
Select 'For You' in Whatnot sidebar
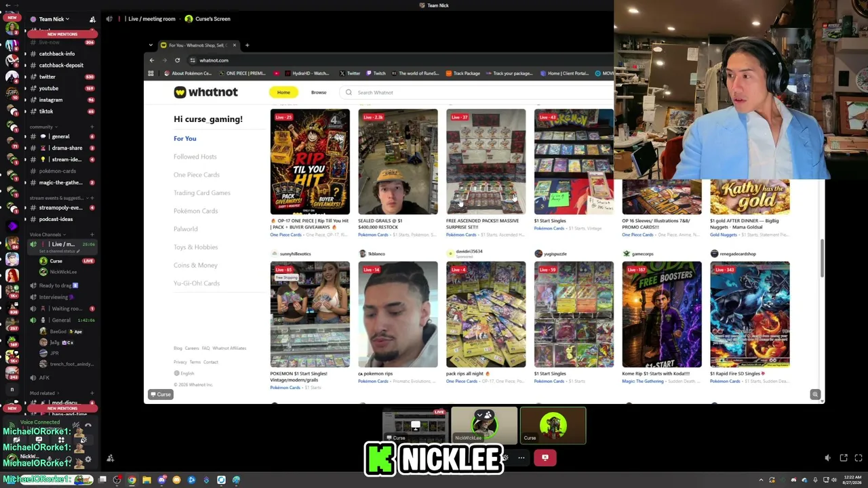tap(185, 138)
